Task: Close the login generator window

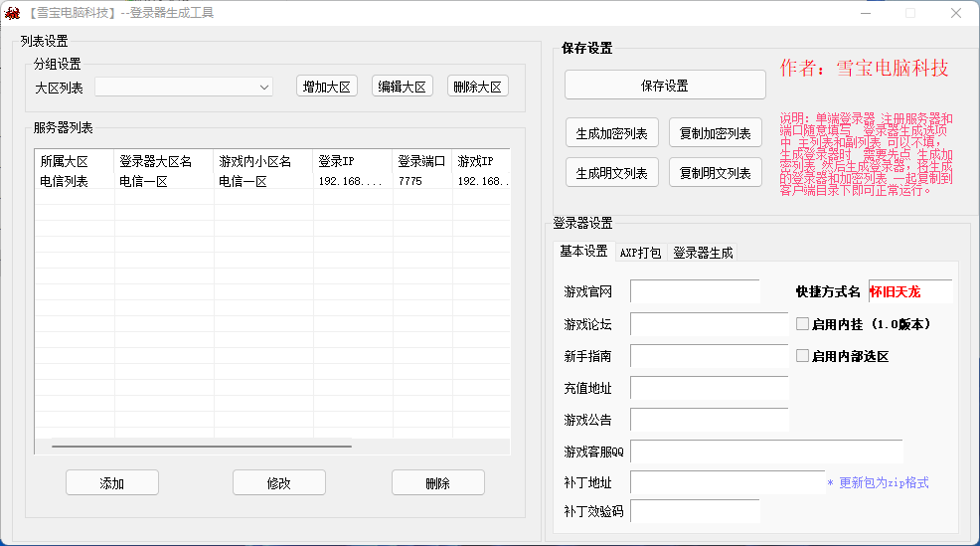Action: point(955,13)
